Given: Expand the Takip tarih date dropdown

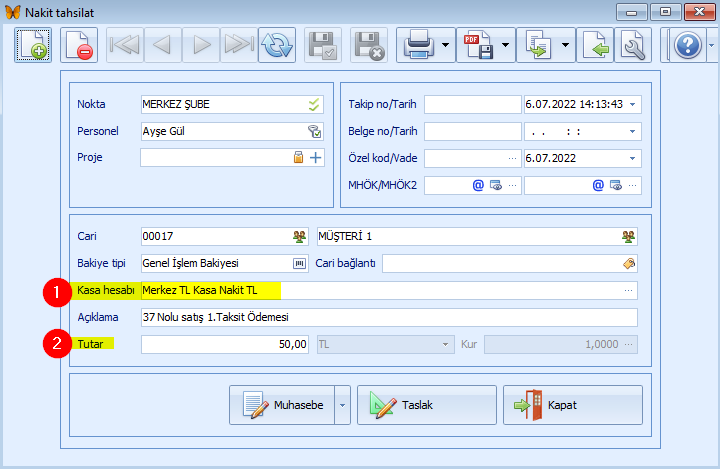Looking at the screenshot, I should click(632, 105).
